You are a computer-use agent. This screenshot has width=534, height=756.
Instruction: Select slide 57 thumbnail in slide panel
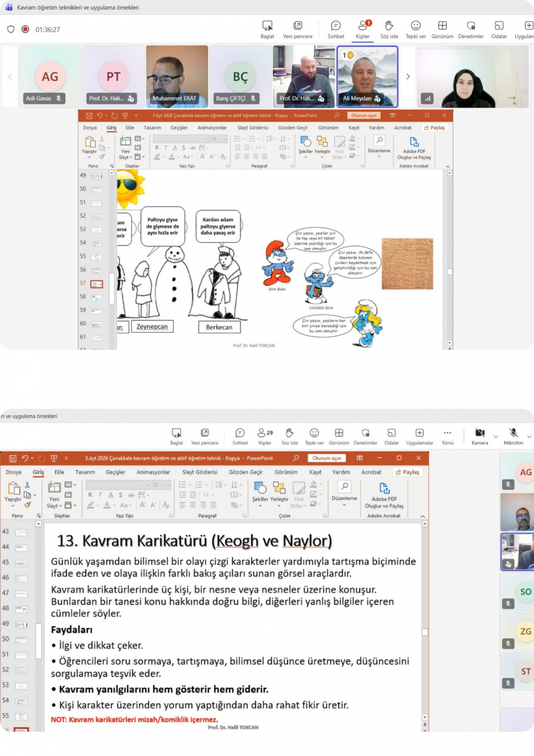(97, 284)
